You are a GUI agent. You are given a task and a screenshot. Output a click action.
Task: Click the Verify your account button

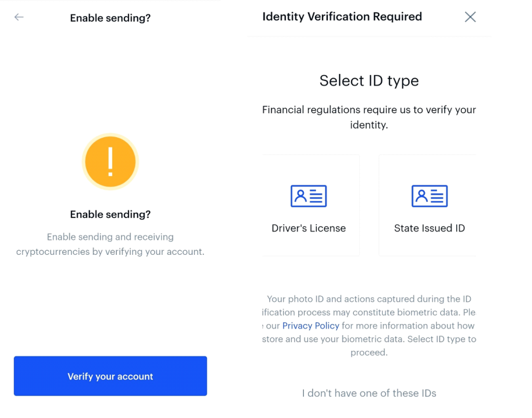tap(110, 376)
